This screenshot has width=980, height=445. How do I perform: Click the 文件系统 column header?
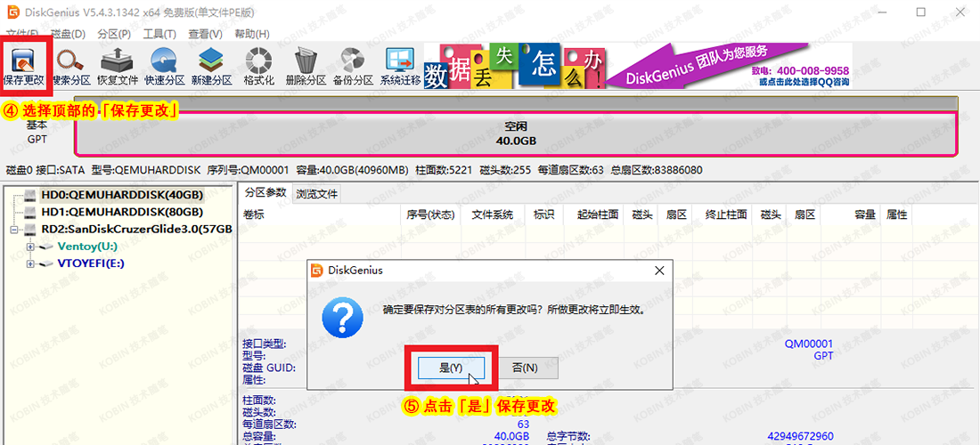point(493,214)
